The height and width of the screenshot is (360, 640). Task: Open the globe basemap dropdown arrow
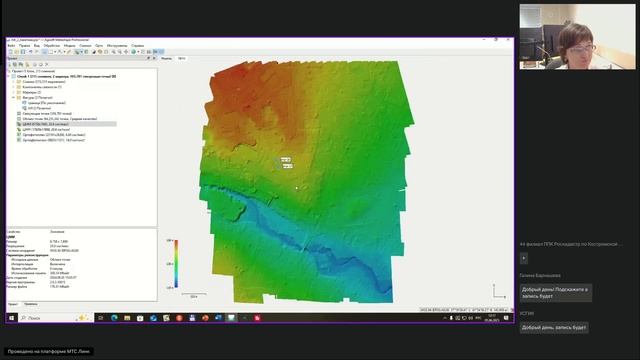[x=138, y=52]
